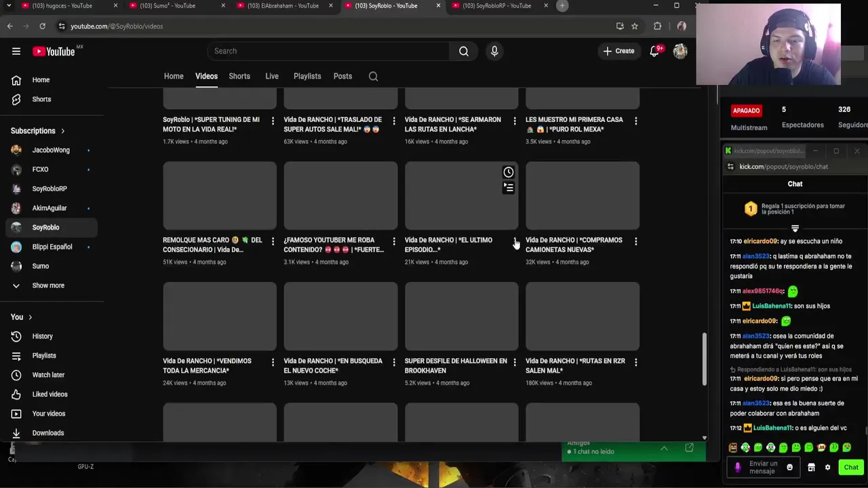Screen dimensions: 868x488
Task: Click the YouTube logo
Action: tap(54, 52)
